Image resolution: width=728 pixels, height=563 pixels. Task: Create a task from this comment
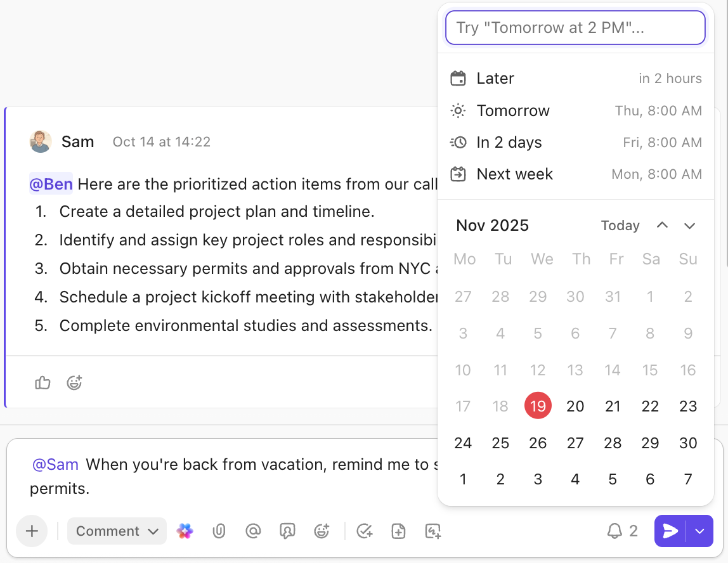coord(365,531)
